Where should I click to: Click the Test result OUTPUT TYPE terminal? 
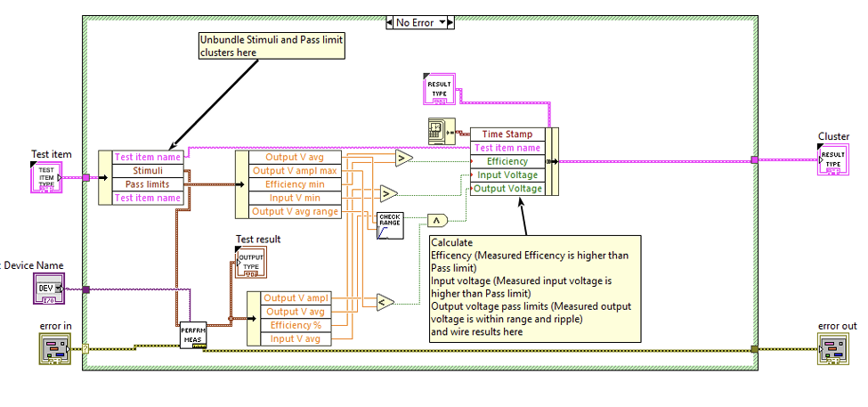pos(250,262)
